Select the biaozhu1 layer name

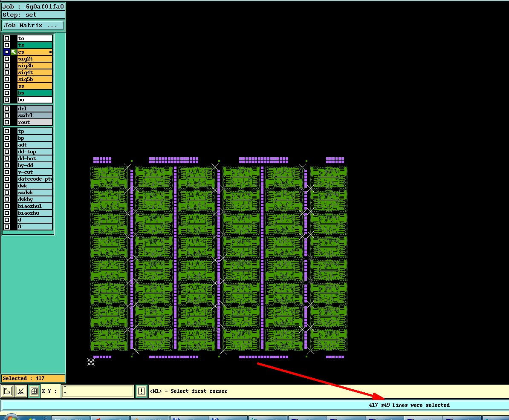(x=30, y=206)
